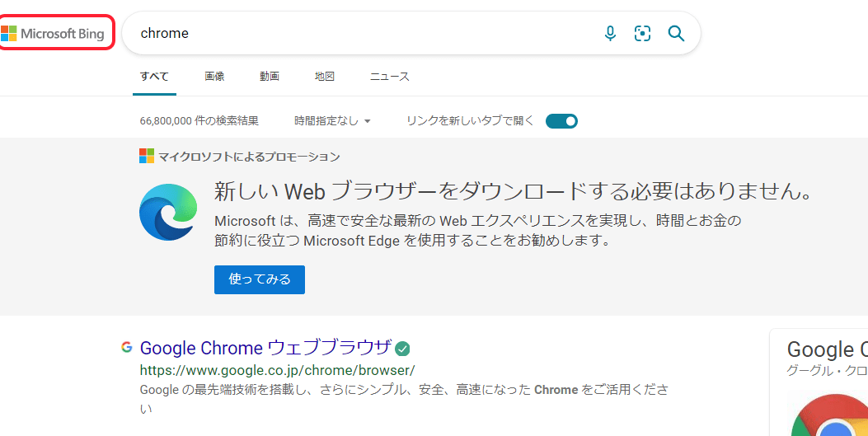
Task: Select the すべて tab
Action: tap(154, 77)
